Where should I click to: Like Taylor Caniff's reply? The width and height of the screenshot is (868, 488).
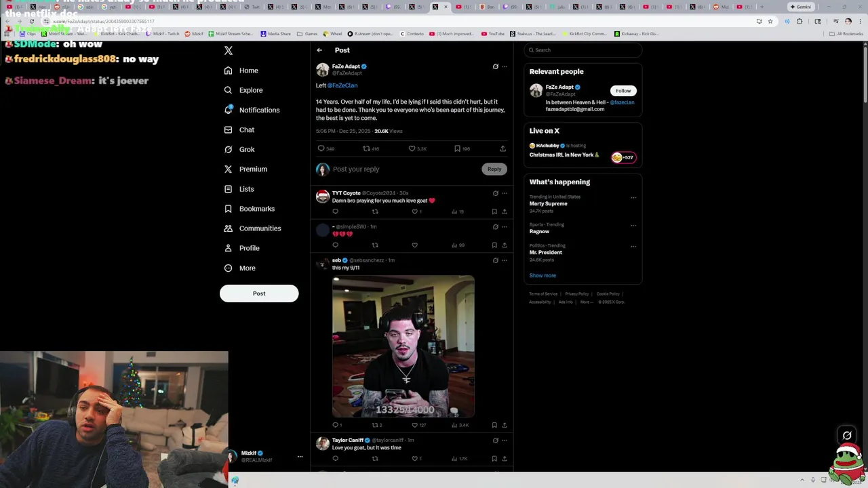[x=415, y=459]
